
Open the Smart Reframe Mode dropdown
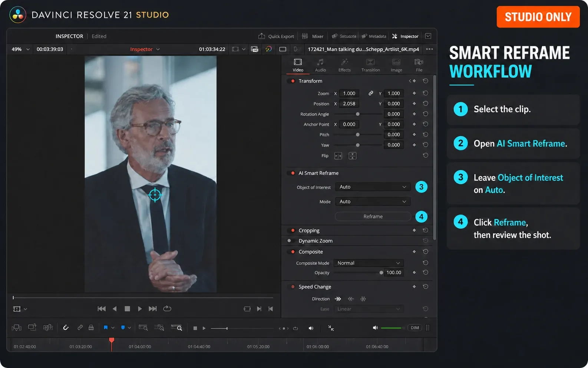373,201
